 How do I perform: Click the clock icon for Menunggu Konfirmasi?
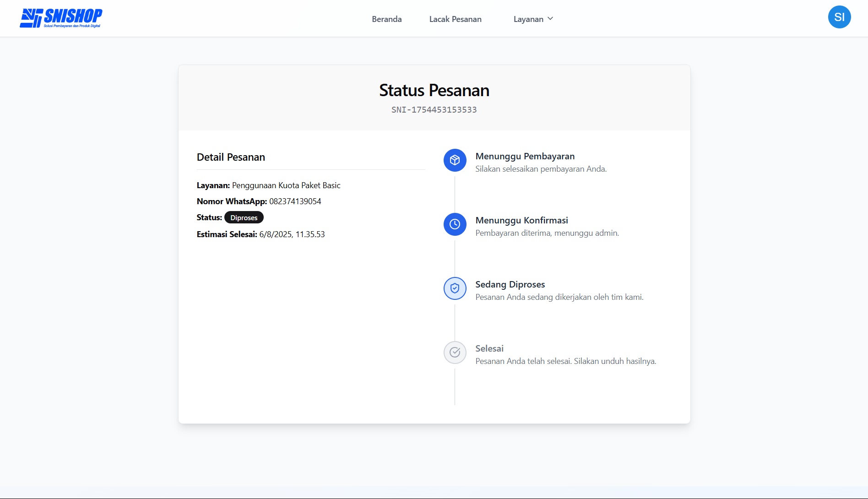click(455, 224)
